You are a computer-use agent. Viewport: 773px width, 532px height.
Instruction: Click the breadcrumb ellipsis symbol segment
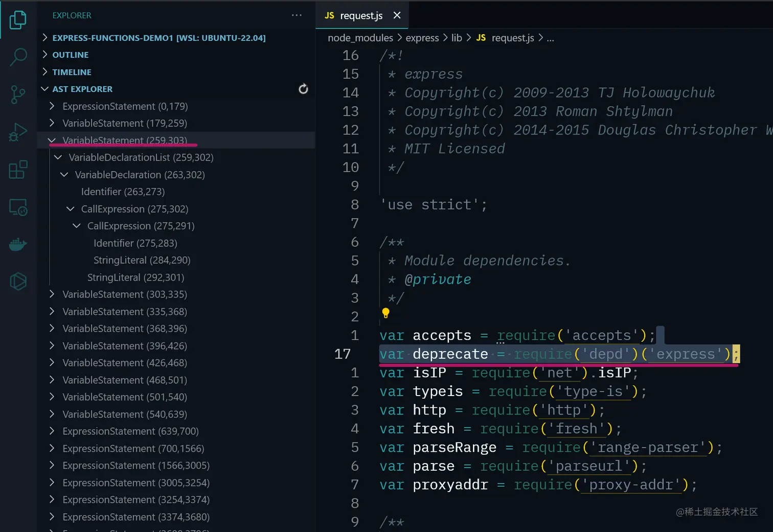[550, 38]
